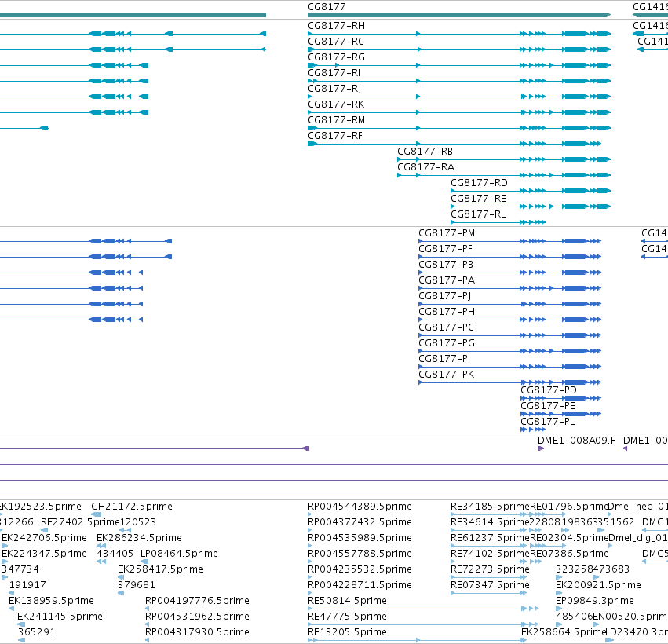The image size is (668, 644).
Task: Select the CG8177-PI protein label
Action: click(444, 359)
